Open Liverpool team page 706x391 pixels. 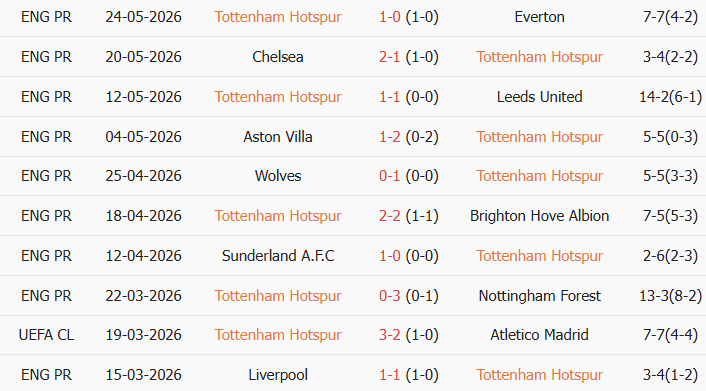[x=278, y=375]
